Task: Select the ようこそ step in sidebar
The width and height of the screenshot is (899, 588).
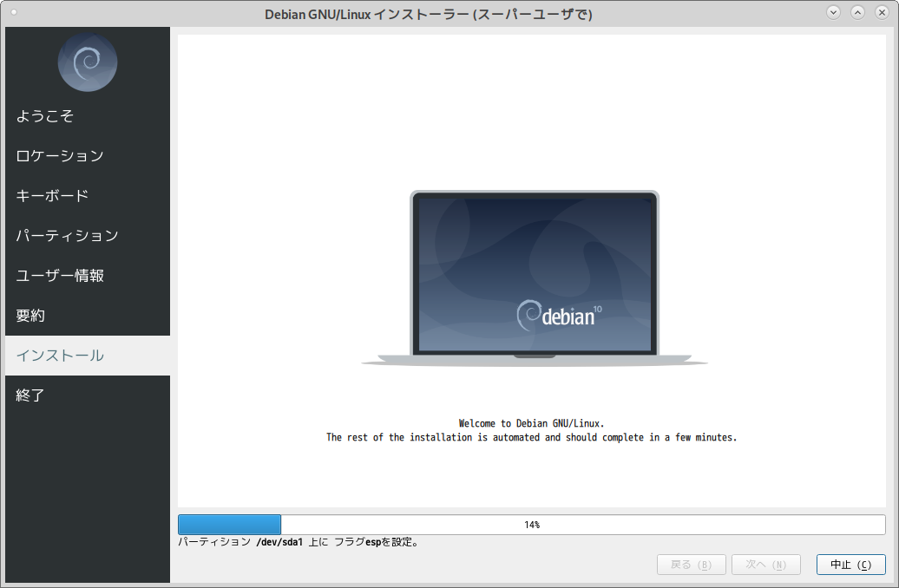Action: pyautogui.click(x=88, y=116)
